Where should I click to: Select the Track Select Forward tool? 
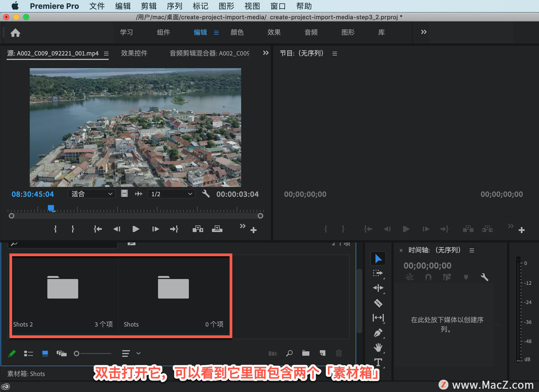click(378, 273)
